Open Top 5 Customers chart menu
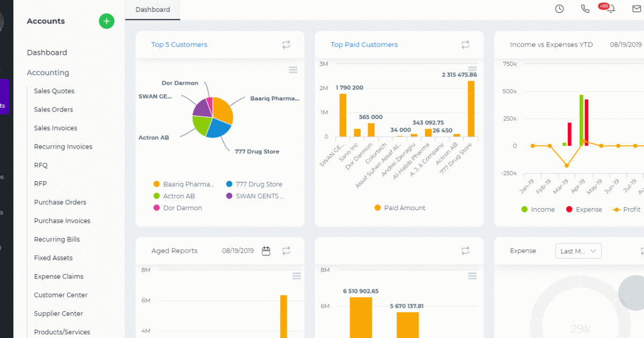 pos(293,70)
